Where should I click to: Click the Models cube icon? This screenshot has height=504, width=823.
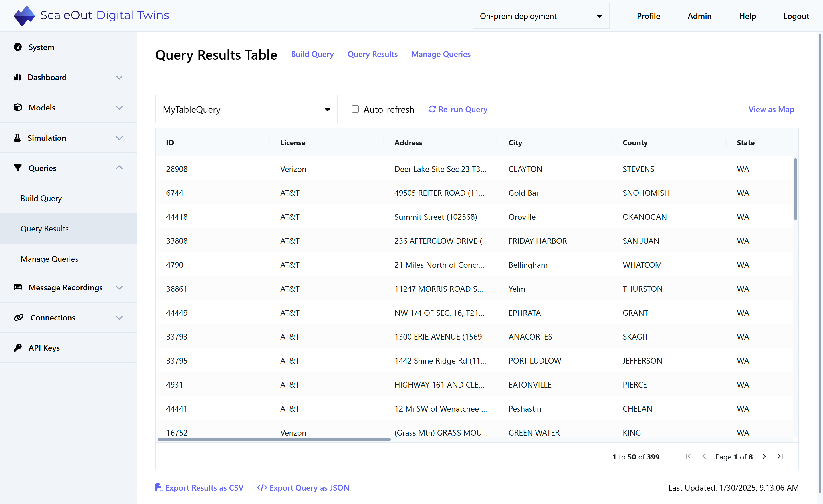(18, 107)
